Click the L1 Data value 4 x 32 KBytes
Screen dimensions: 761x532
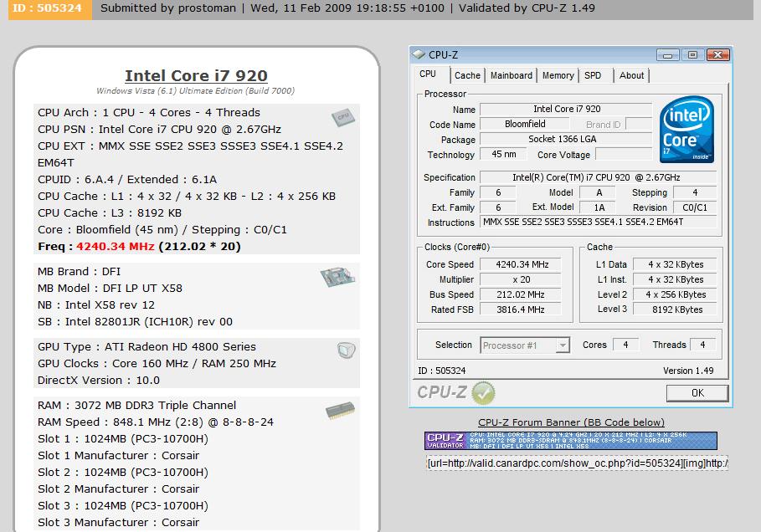coord(675,264)
